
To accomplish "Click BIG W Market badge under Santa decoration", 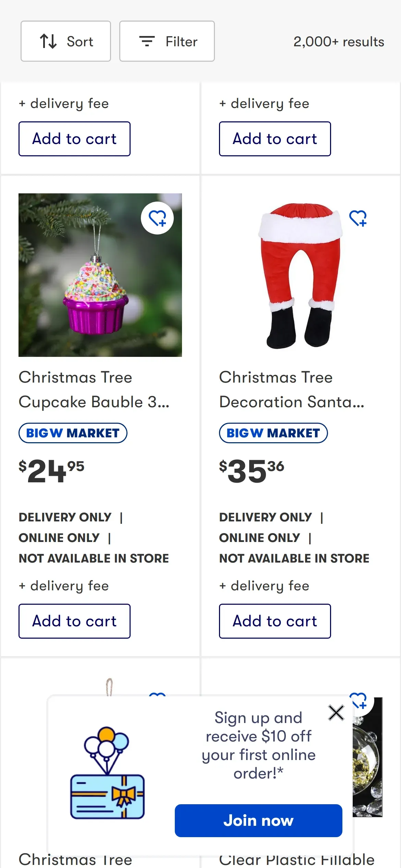I will point(273,433).
